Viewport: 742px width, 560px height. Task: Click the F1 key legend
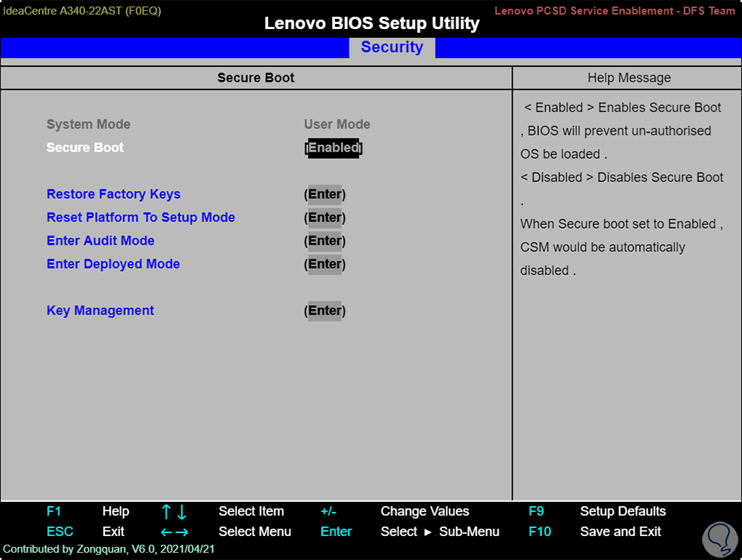(54, 511)
